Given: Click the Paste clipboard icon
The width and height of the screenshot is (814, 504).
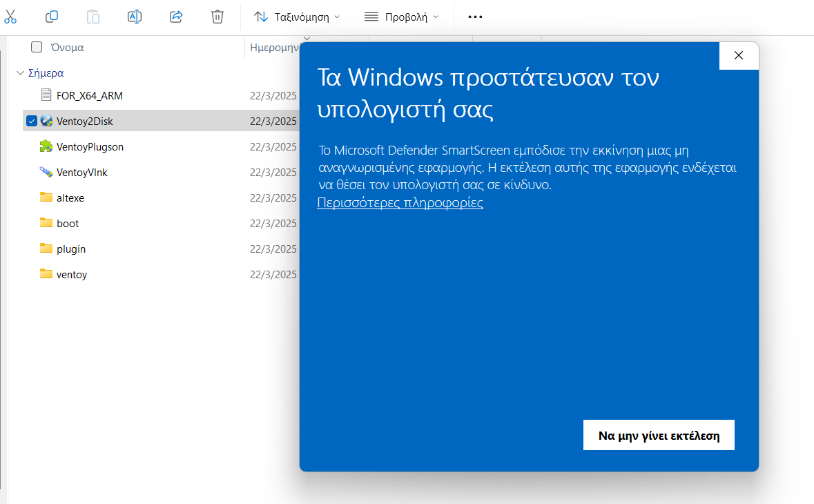Looking at the screenshot, I should pos(93,17).
